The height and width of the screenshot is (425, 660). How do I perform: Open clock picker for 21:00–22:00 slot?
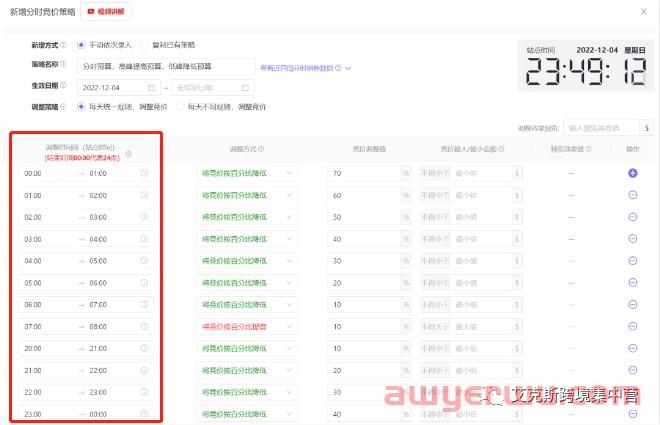click(x=144, y=370)
